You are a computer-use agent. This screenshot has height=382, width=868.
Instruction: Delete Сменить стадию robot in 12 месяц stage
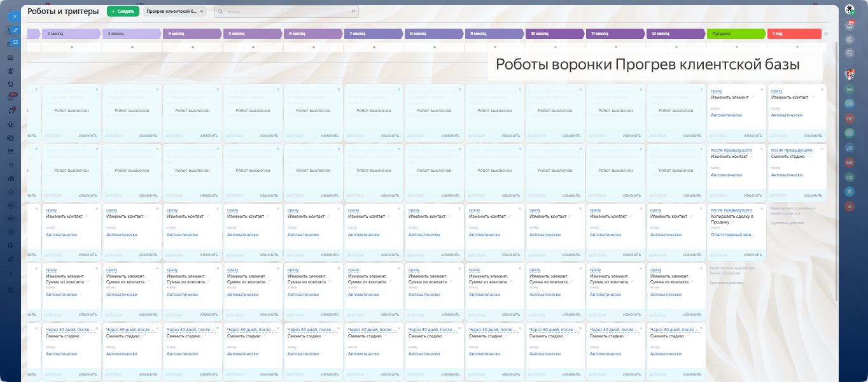[x=701, y=327]
